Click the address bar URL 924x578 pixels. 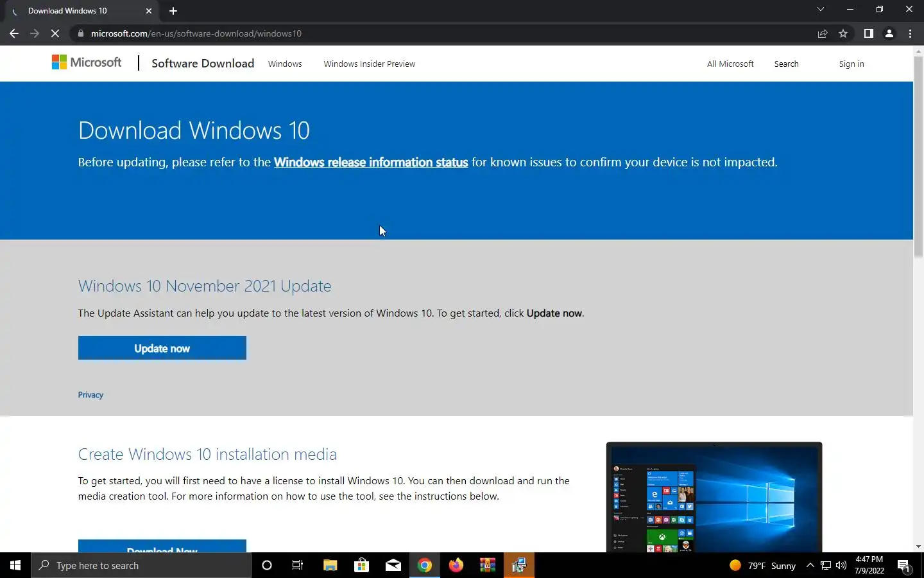tap(196, 33)
